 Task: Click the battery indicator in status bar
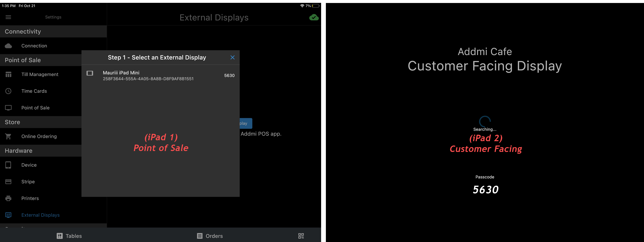point(315,6)
